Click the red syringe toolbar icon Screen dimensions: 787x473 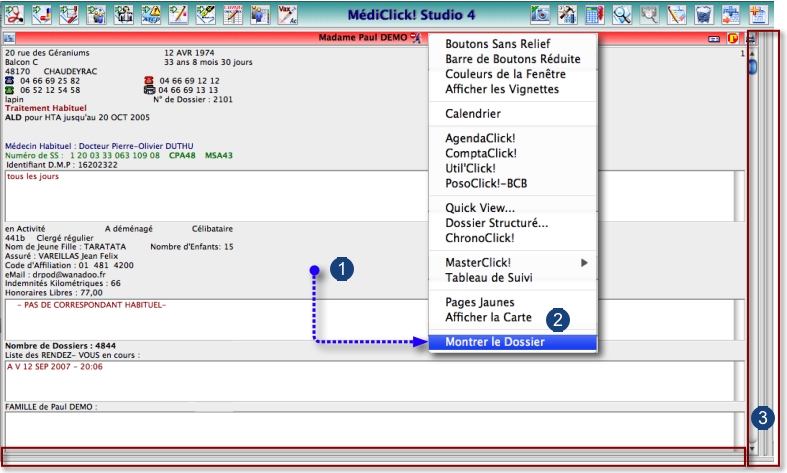(x=69, y=15)
